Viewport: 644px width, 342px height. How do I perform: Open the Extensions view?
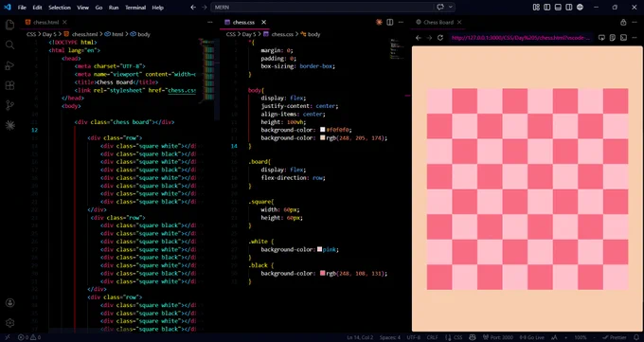pyautogui.click(x=9, y=85)
